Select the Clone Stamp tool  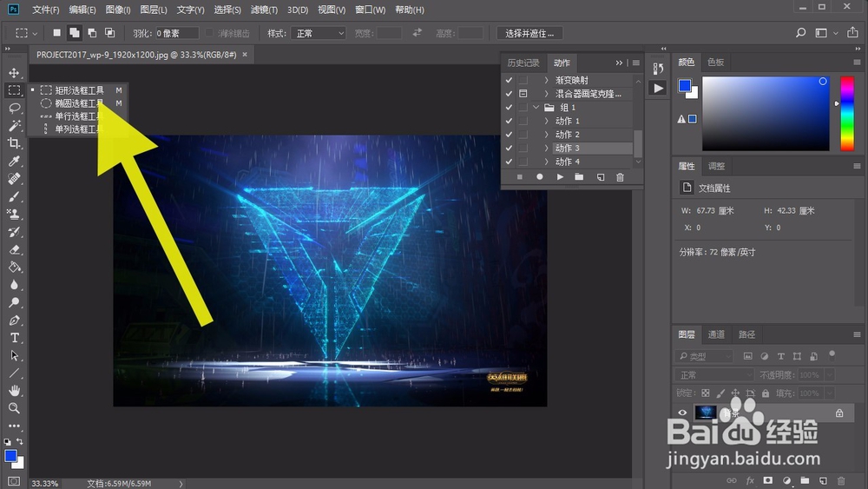(15, 215)
